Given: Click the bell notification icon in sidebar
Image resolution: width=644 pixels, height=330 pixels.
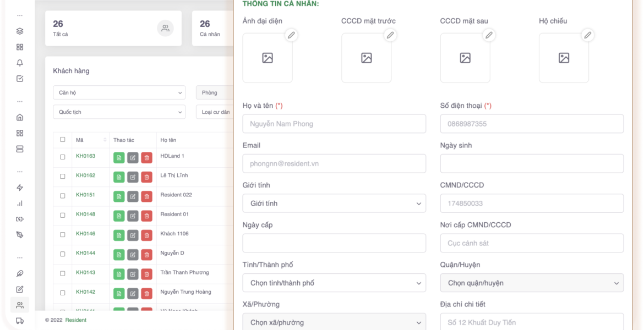Looking at the screenshot, I should pos(20,63).
